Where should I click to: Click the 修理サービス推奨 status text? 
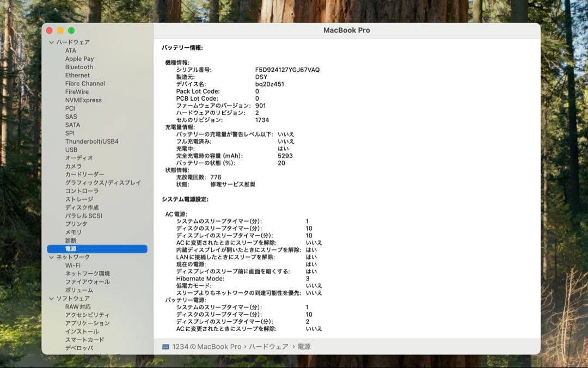tap(232, 184)
